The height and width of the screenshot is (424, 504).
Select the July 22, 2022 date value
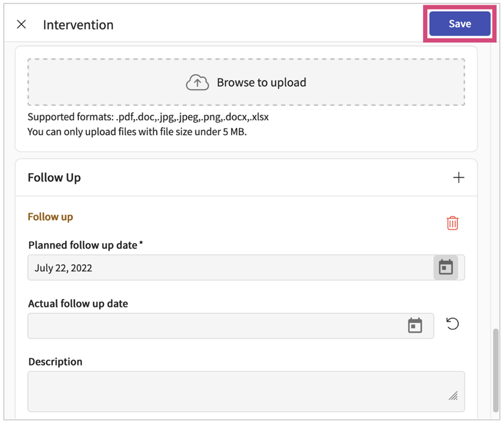tap(63, 267)
